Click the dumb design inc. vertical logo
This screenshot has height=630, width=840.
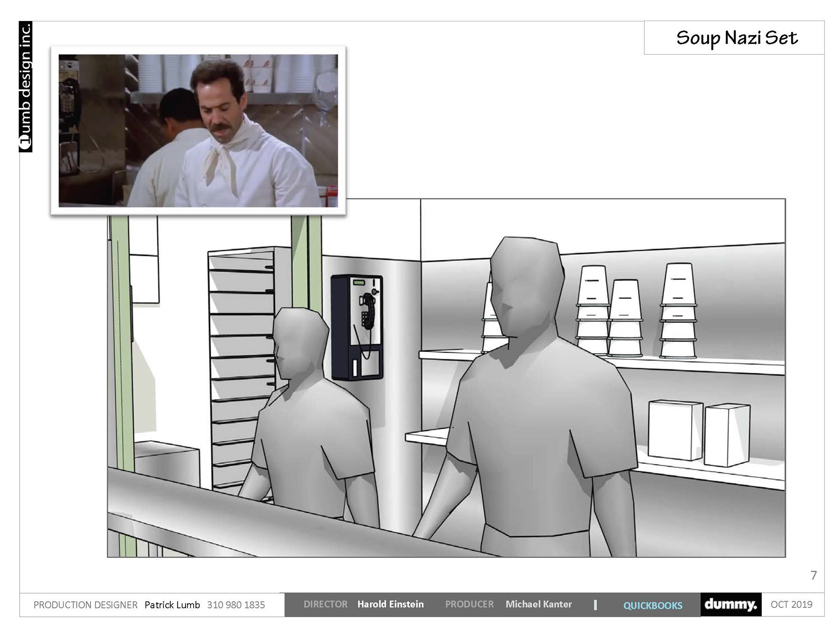pyautogui.click(x=26, y=87)
